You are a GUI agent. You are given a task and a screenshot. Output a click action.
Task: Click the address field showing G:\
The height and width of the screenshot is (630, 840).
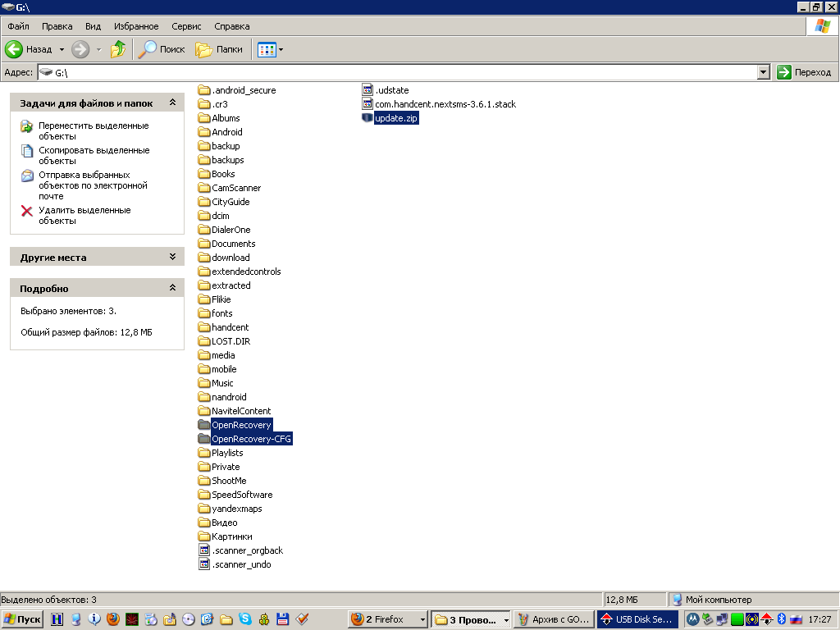pos(397,72)
